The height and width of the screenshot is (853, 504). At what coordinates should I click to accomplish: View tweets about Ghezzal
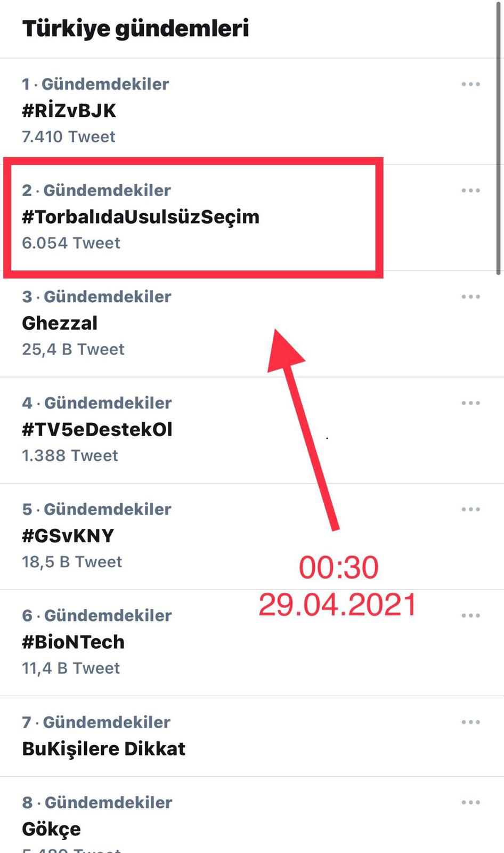(60, 323)
